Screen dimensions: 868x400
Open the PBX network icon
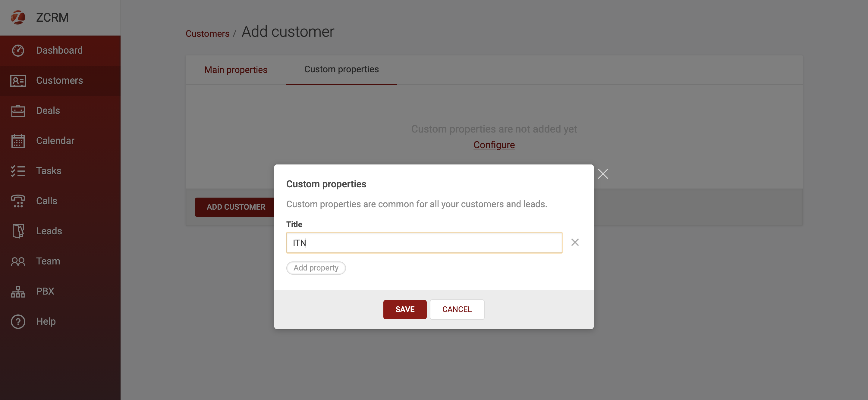tap(18, 291)
